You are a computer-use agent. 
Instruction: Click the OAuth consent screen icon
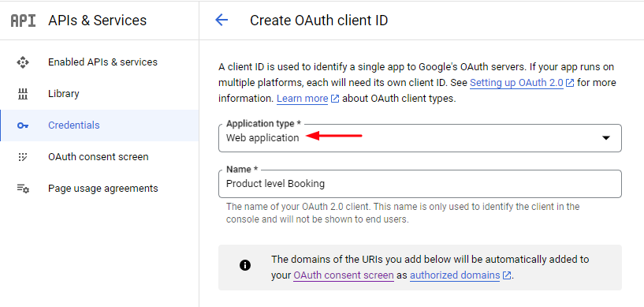(x=23, y=157)
